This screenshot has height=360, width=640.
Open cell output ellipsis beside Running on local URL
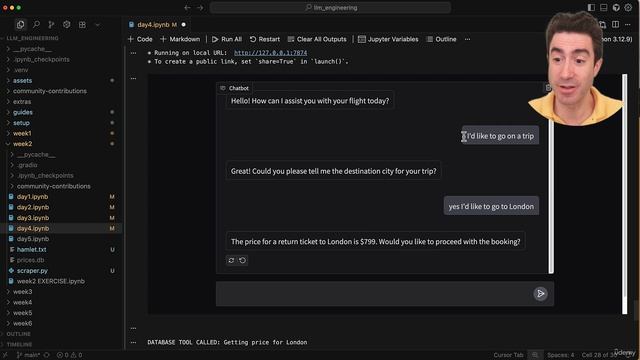point(133,53)
